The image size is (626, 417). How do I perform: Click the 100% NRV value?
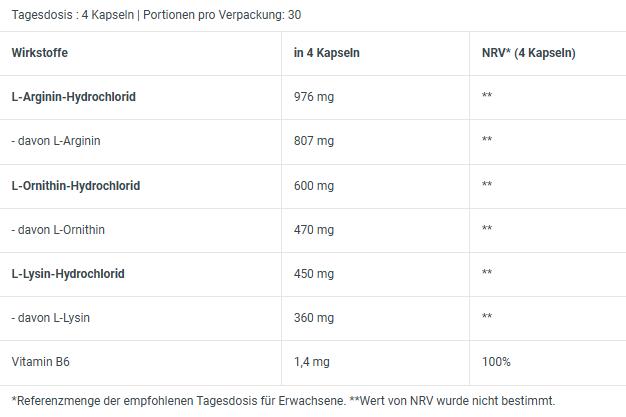pos(496,361)
